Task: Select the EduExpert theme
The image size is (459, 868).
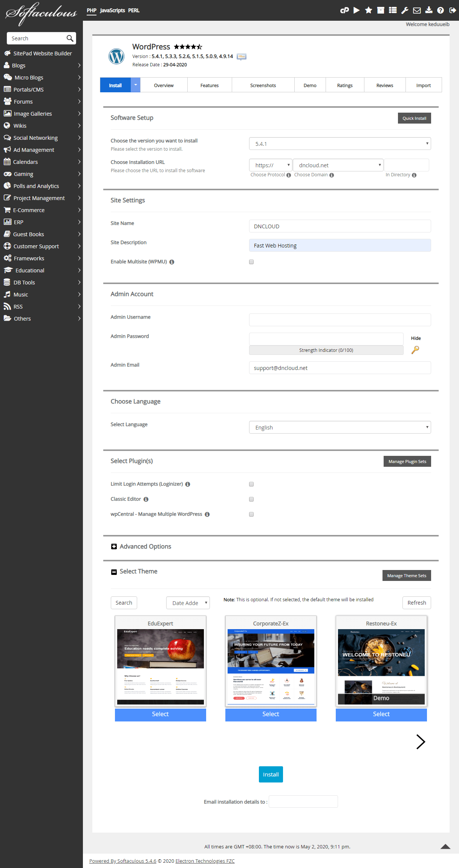Action: point(161,714)
